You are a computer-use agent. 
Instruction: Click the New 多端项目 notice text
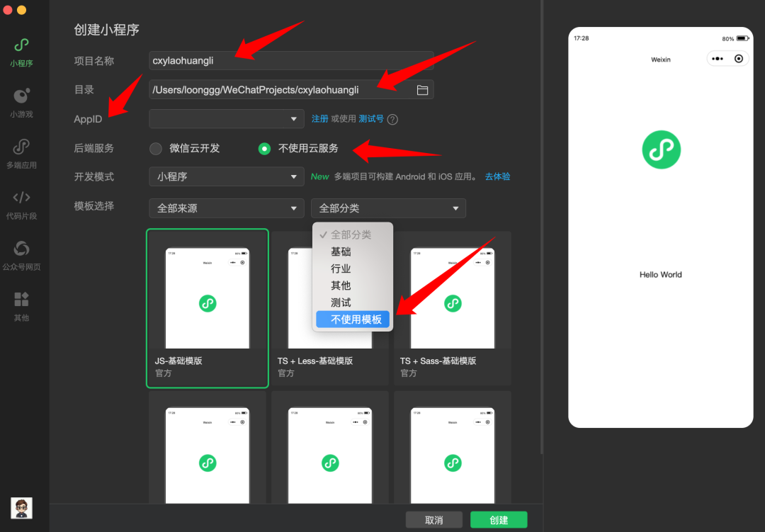(395, 176)
